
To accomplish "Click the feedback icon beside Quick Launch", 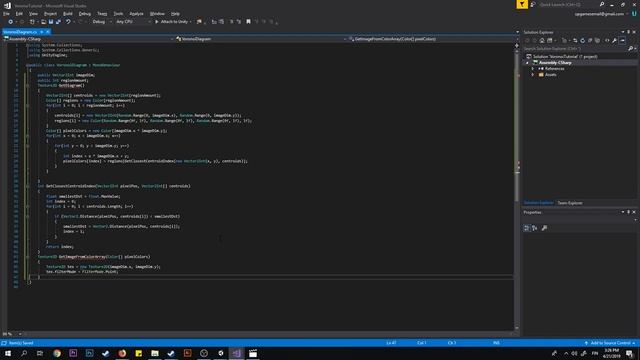I will tap(533, 4).
